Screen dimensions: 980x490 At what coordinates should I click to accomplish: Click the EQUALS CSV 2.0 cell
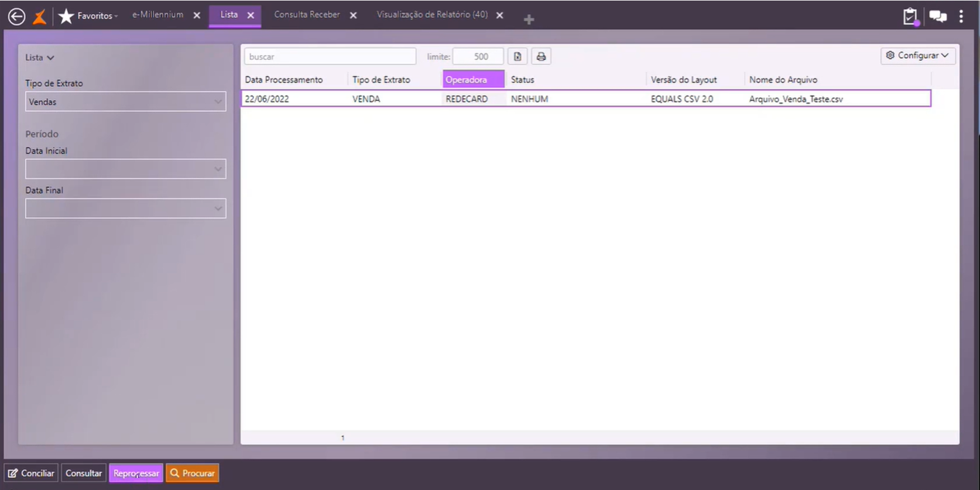point(682,99)
